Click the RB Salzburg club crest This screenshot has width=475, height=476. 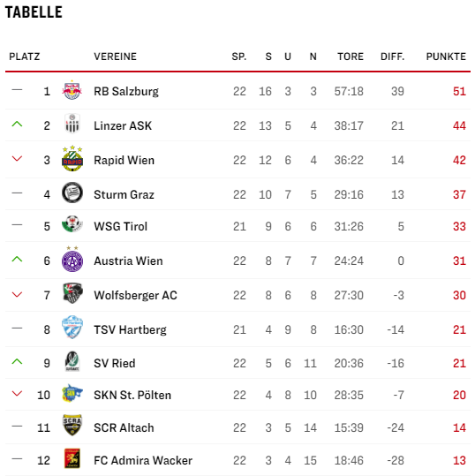(72, 90)
